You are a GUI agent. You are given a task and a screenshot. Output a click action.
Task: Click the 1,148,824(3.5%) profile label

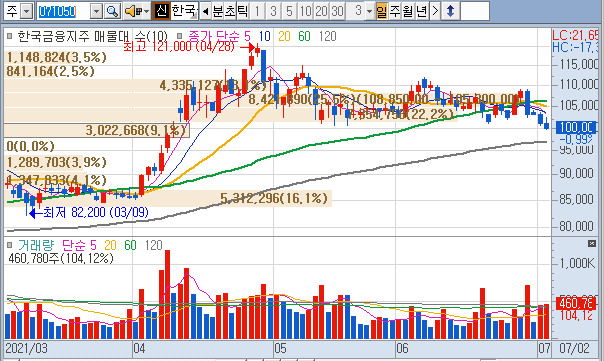pyautogui.click(x=57, y=57)
